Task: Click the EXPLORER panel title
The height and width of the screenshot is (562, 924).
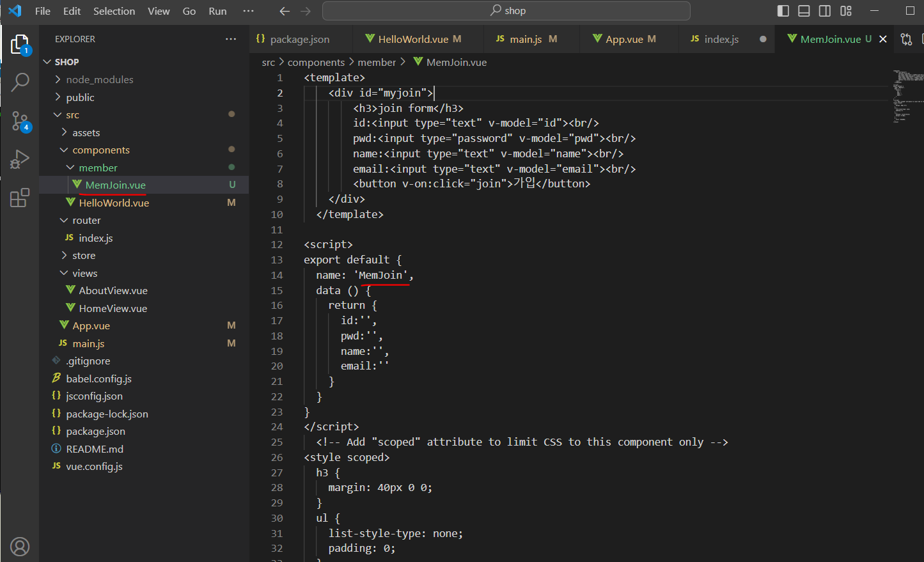Action: point(75,39)
